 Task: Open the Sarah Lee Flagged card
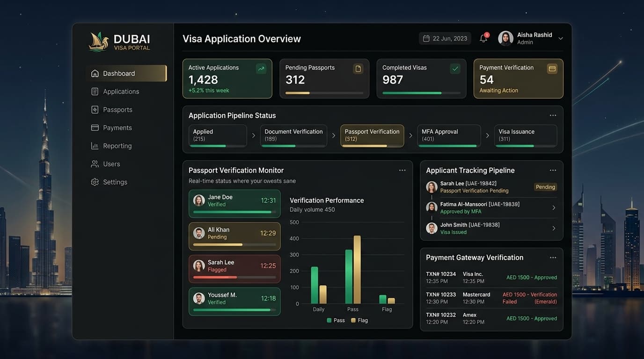point(234,269)
